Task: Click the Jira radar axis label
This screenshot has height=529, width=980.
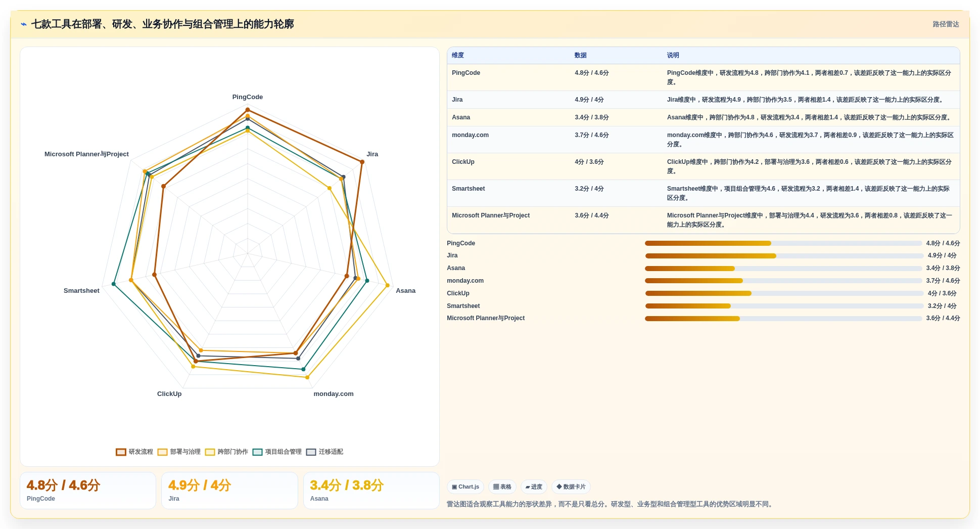Action: pos(372,154)
